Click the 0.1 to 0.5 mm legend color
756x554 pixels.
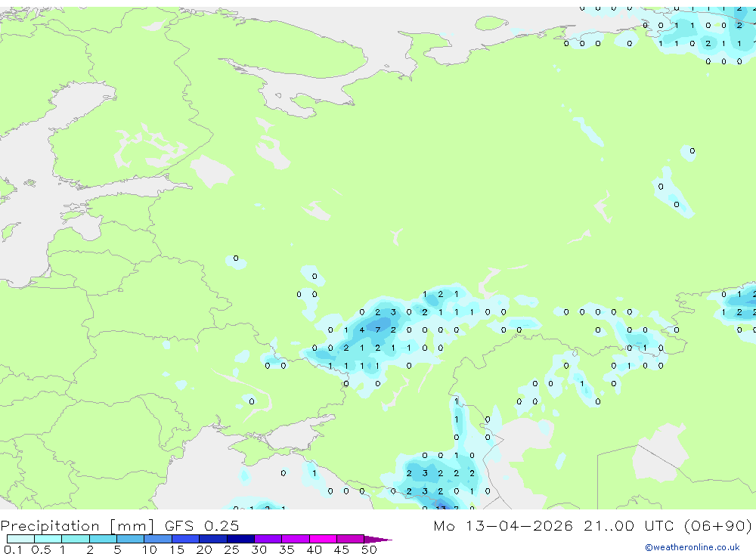20,539
